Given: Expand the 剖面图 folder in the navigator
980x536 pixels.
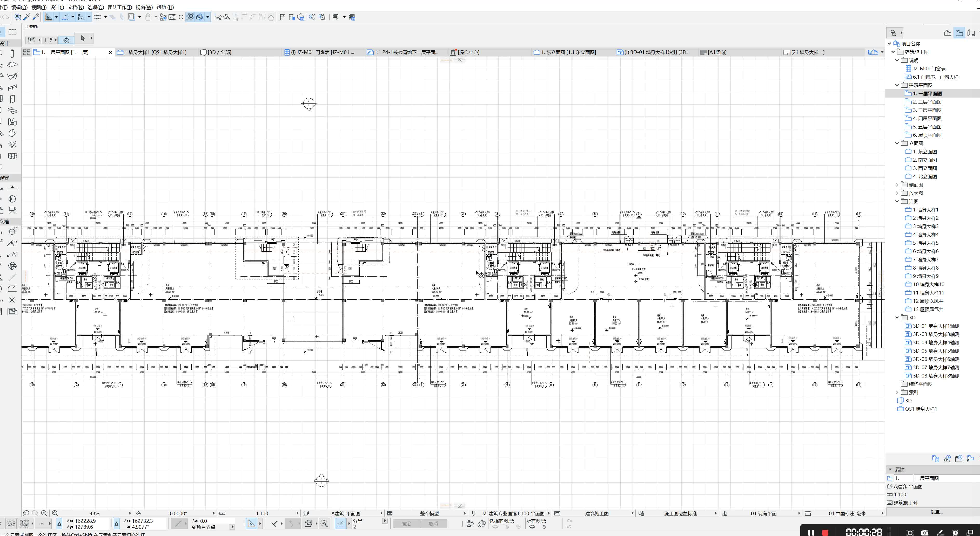Looking at the screenshot, I should pos(897,184).
